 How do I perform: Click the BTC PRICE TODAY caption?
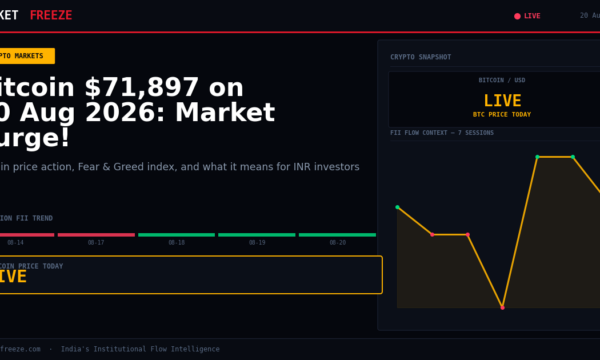tap(502, 114)
